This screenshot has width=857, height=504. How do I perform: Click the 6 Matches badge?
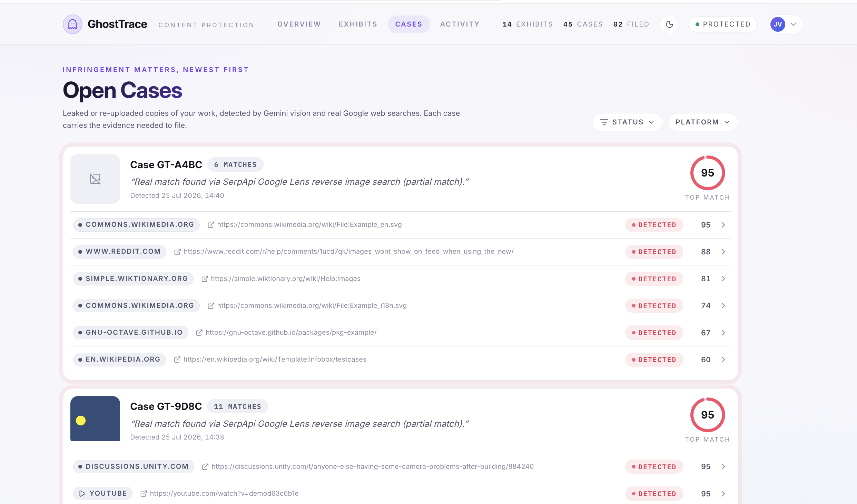click(x=236, y=165)
